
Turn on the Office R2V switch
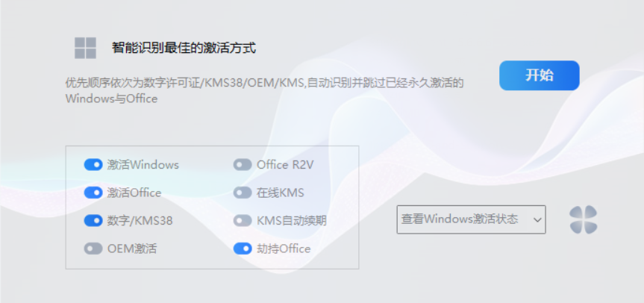tap(243, 165)
